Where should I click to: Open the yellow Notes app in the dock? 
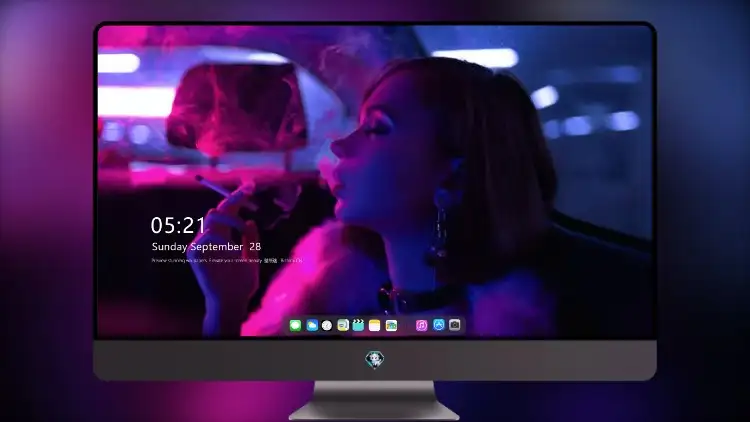[375, 325]
